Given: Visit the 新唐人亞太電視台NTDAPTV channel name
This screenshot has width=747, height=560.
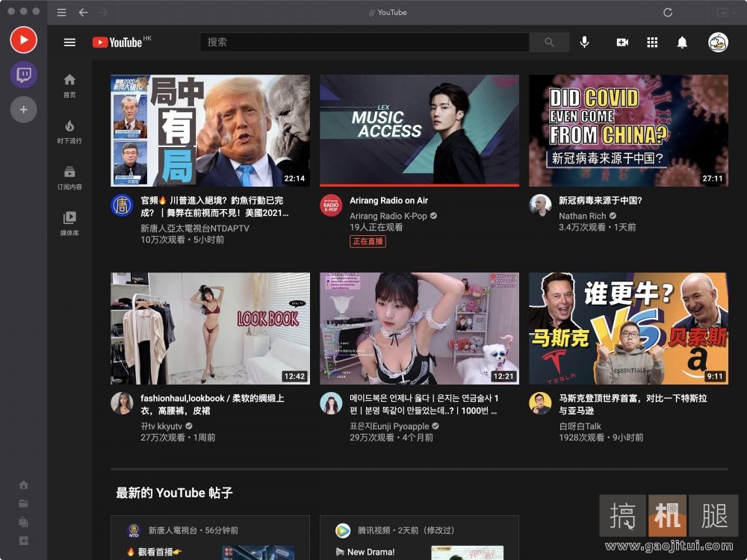Looking at the screenshot, I should click(195, 228).
